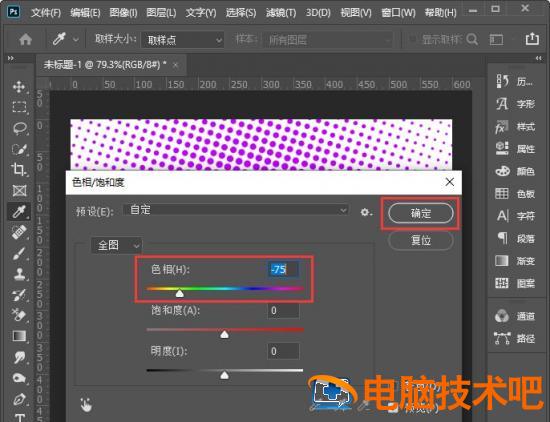Open the 样本 dropdown (所有图层)
The height and width of the screenshot is (422, 550).
click(328, 40)
